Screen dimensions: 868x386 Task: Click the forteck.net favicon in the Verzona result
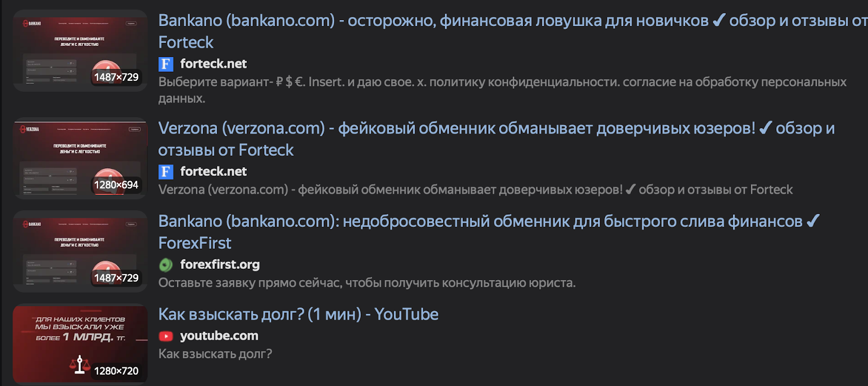pos(165,172)
